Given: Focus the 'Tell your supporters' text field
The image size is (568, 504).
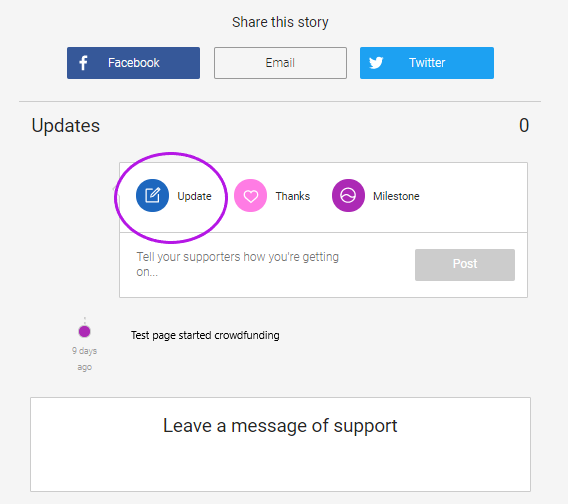Looking at the screenshot, I should point(268,265).
